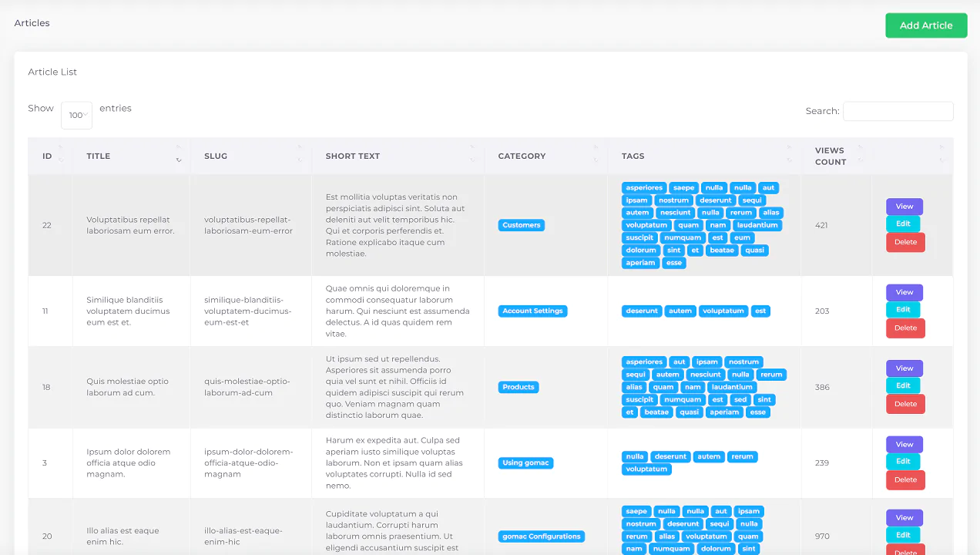Screen dimensions: 980x555
Task: Delete article with ID 18
Action: tap(905, 404)
